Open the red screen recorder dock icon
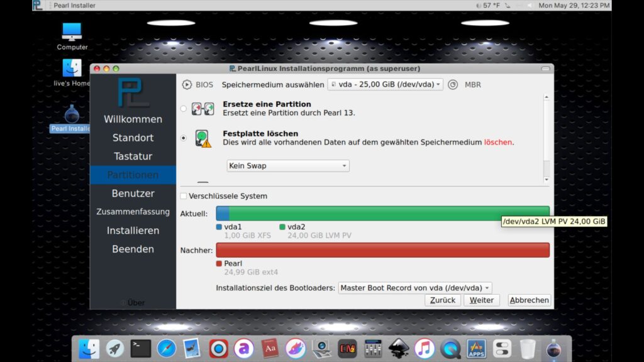This screenshot has width=644, height=362. [x=218, y=348]
